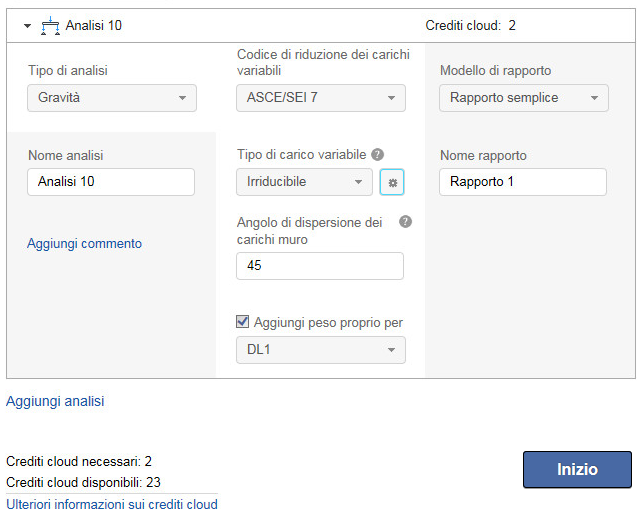Viewport: 643px width, 521px height.
Task: Click the Crediti cloud: 2 header label
Action: [470, 25]
